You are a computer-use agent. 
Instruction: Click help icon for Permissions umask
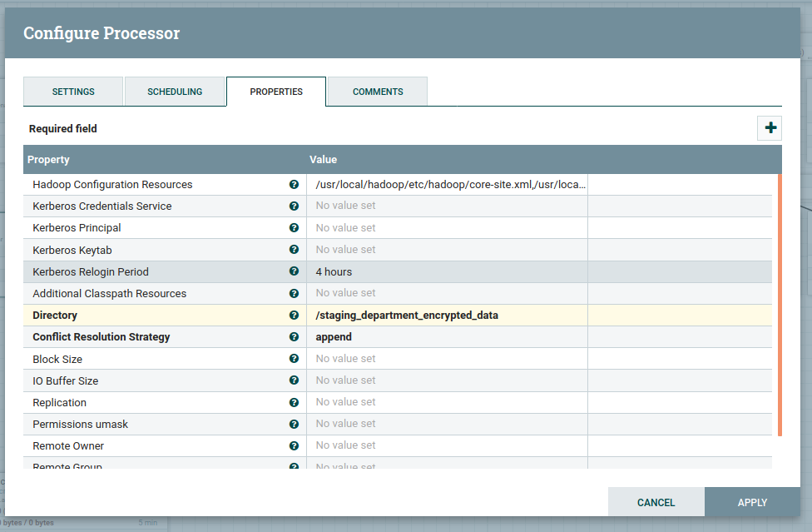coord(294,424)
